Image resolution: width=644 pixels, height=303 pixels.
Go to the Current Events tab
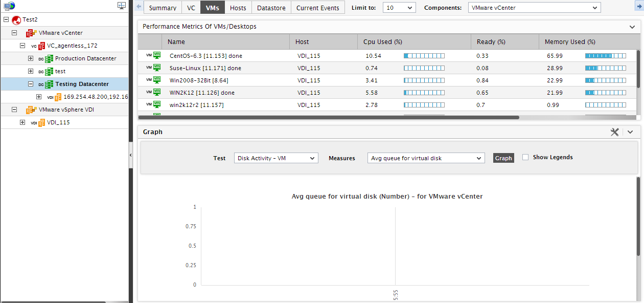pyautogui.click(x=318, y=8)
